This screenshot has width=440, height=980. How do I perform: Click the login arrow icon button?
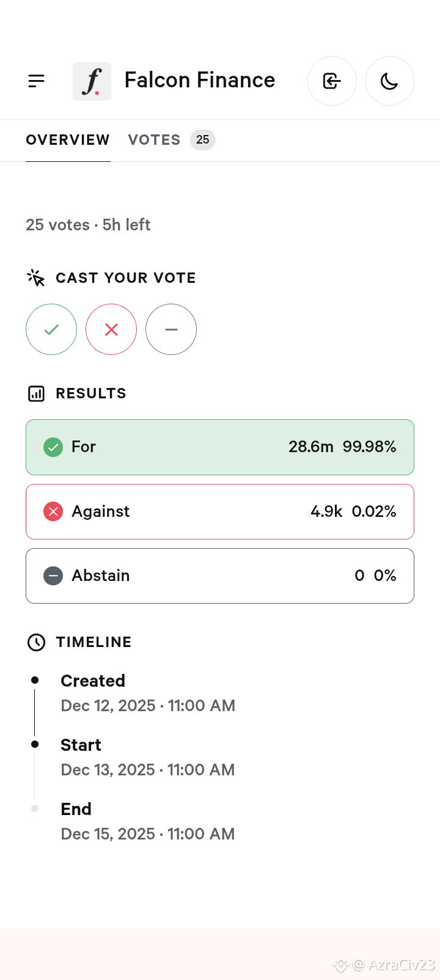pyautogui.click(x=332, y=81)
